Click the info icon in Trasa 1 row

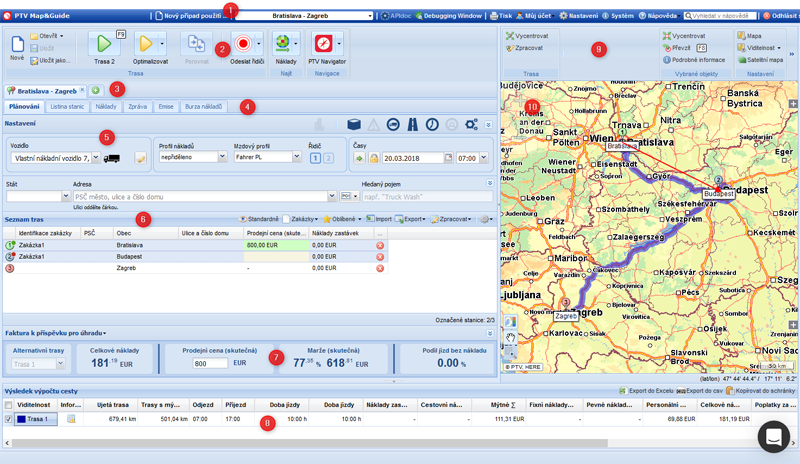[x=71, y=419]
